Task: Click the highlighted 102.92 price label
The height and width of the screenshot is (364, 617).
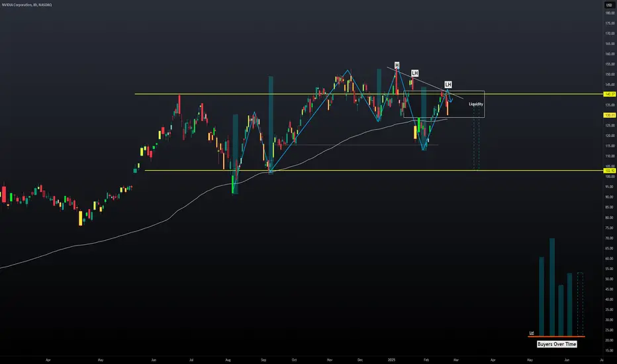Action: [610, 171]
